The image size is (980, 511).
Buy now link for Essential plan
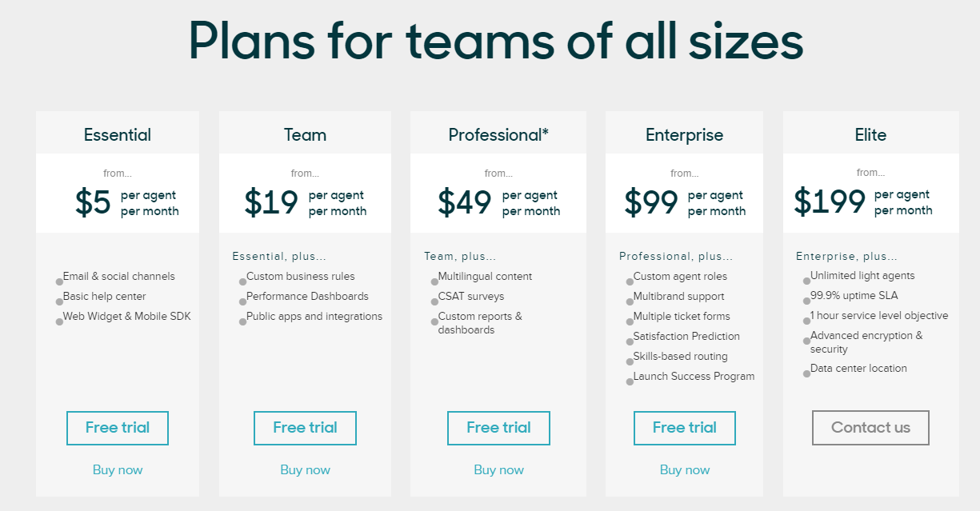(118, 469)
